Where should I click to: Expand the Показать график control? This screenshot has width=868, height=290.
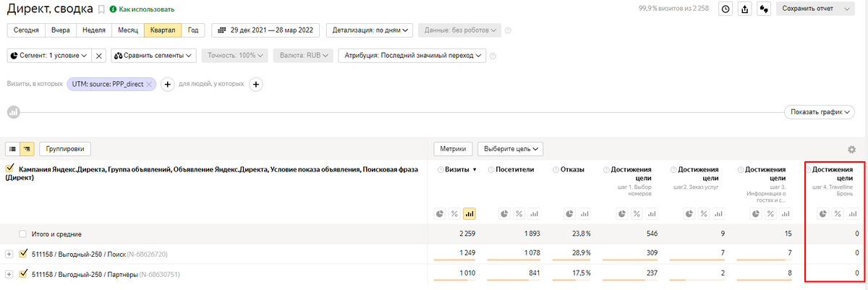click(x=820, y=112)
